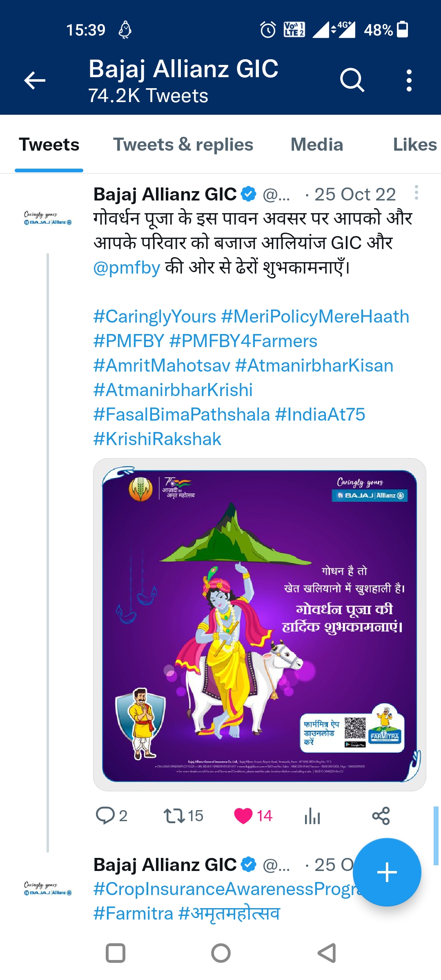Tap Bajaj Allianz avatar on first tweet
Image resolution: width=441 pixels, height=980 pixels.
pos(48,218)
